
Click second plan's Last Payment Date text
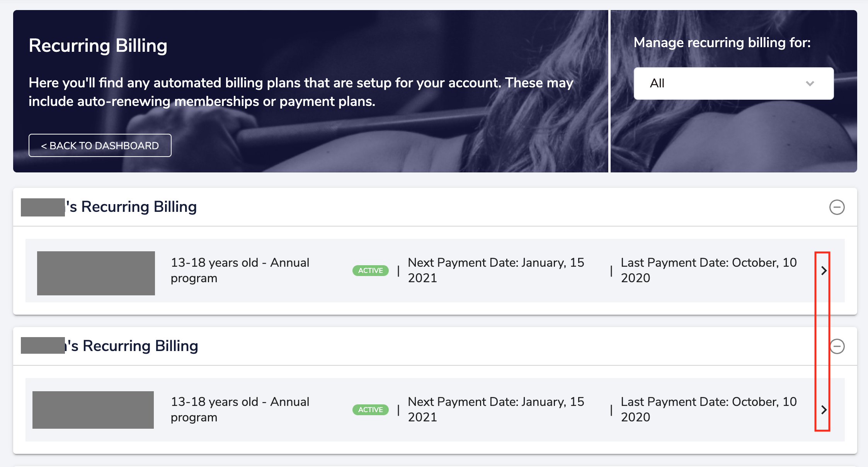point(708,409)
